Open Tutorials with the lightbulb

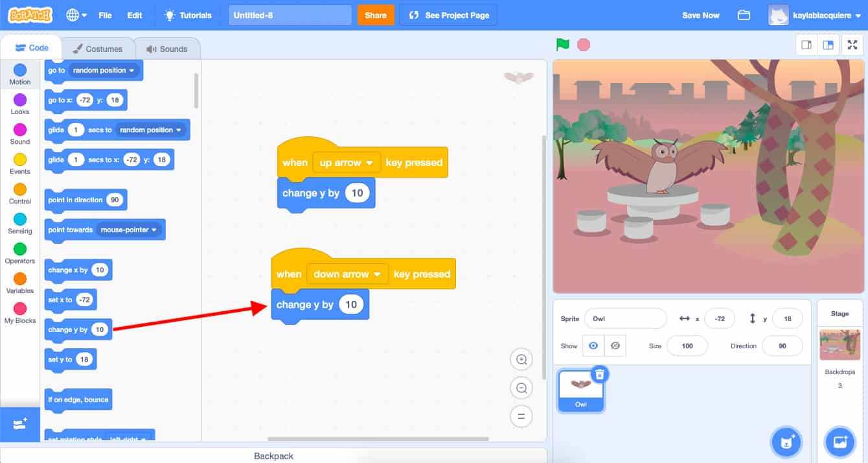[x=188, y=15]
